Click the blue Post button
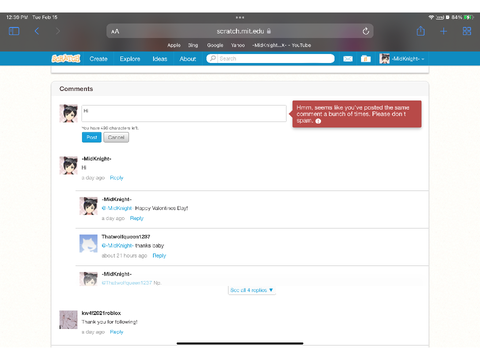Image resolution: width=480 pixels, height=360 pixels. pyautogui.click(x=92, y=137)
